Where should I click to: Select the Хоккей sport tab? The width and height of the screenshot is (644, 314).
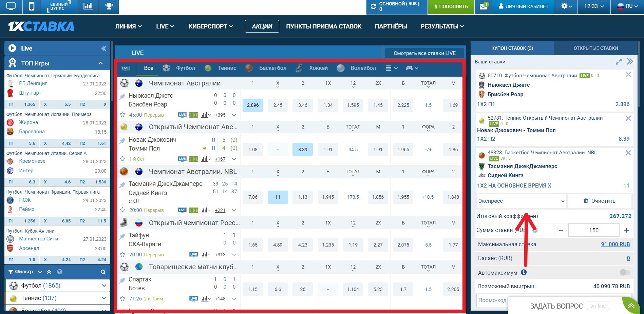[x=311, y=68]
